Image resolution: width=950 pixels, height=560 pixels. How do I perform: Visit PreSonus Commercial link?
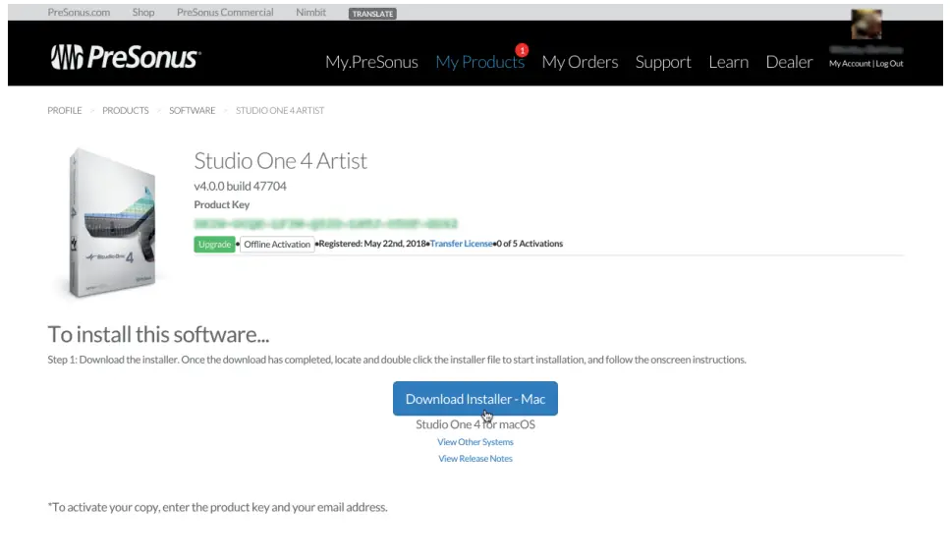pos(225,12)
